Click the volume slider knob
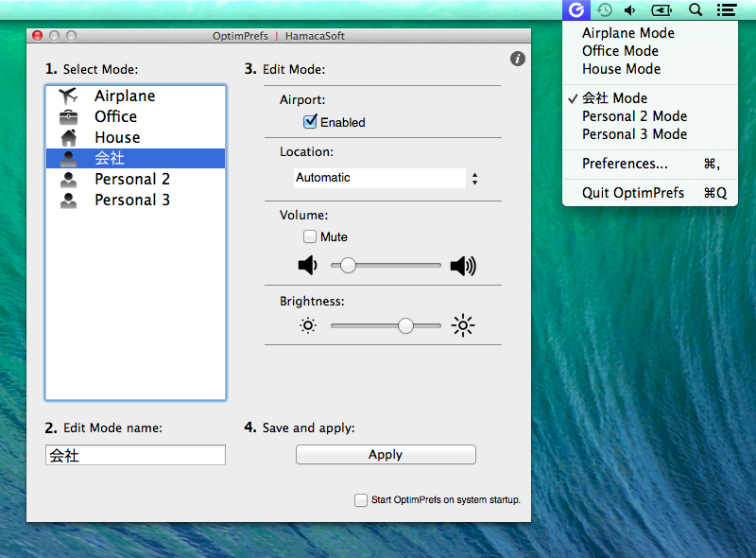Screen dimensions: 756x558 [x=348, y=265]
